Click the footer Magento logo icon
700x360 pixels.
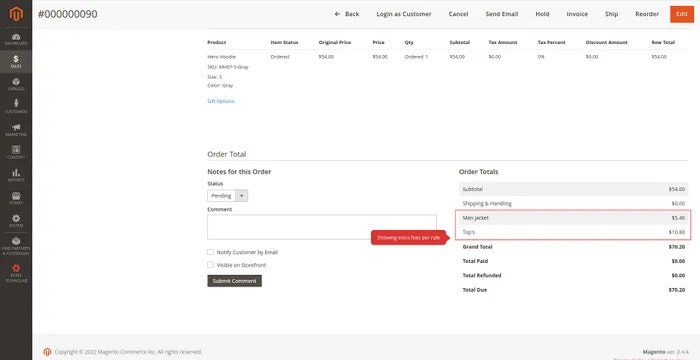tap(47, 352)
